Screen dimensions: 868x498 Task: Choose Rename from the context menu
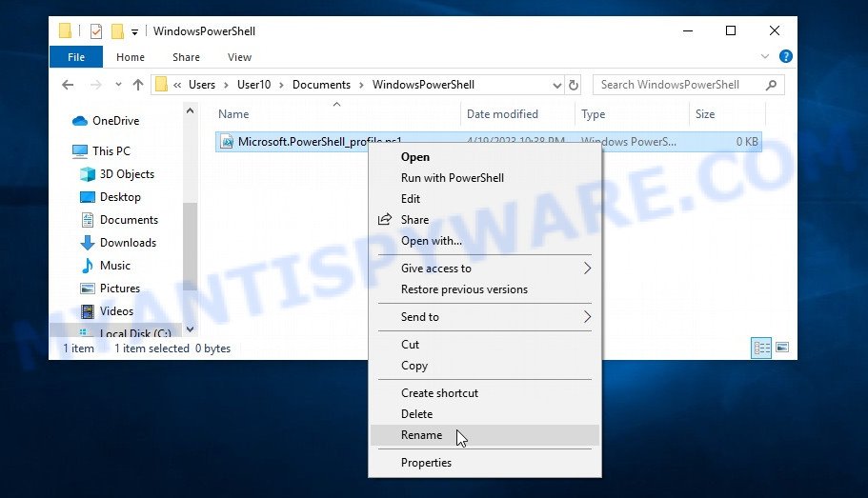421,435
